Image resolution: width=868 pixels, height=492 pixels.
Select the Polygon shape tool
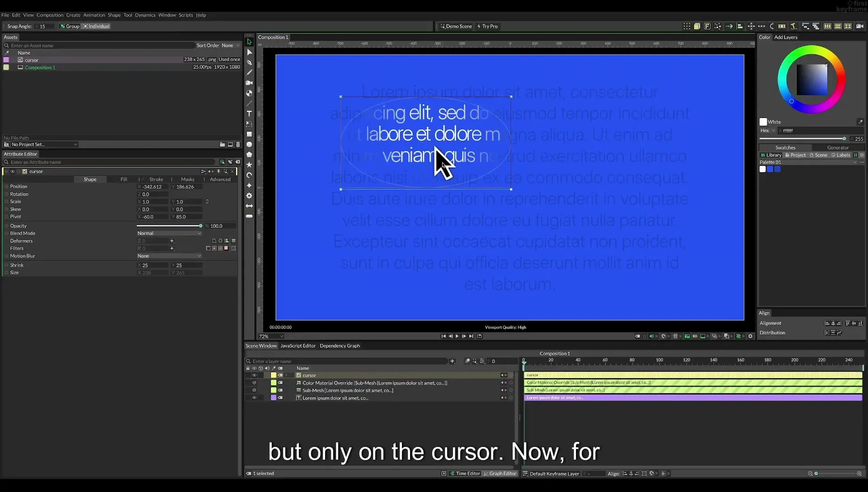(249, 155)
